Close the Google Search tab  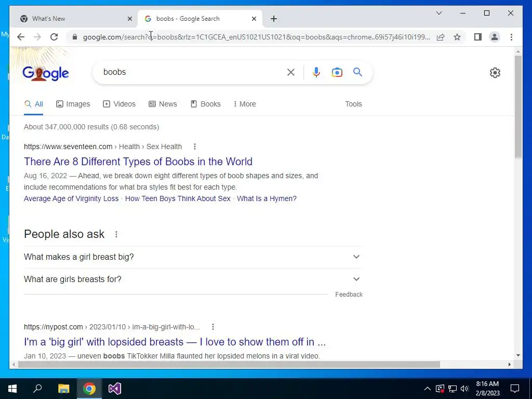[x=254, y=19]
